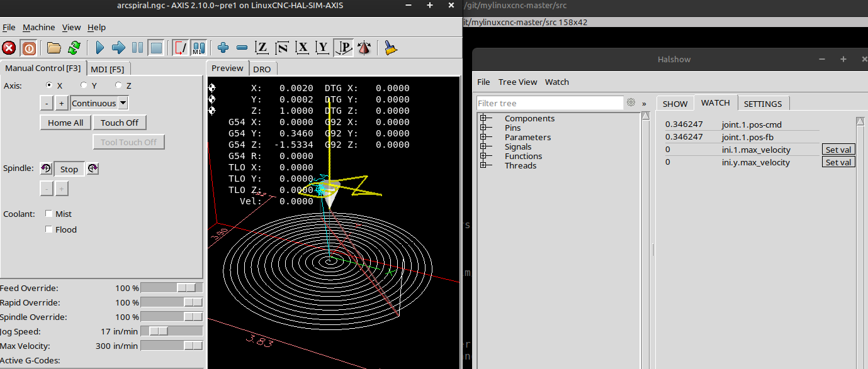
Task: Enable Mist coolant checkbox
Action: [49, 214]
